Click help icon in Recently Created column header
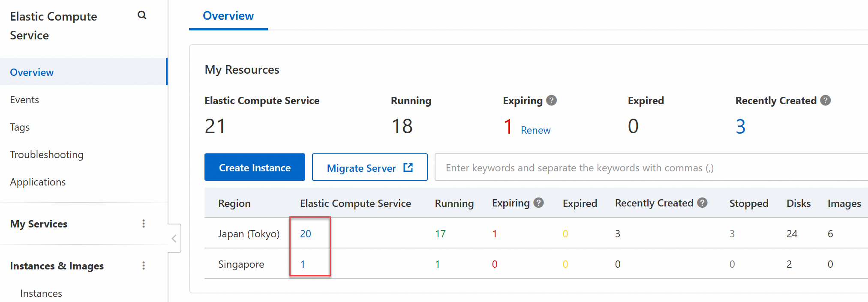 pyautogui.click(x=702, y=203)
